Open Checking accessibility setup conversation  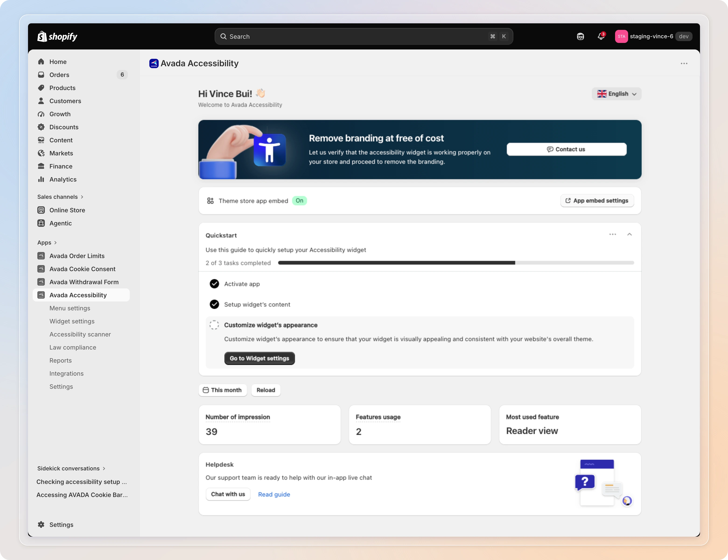pyautogui.click(x=81, y=482)
